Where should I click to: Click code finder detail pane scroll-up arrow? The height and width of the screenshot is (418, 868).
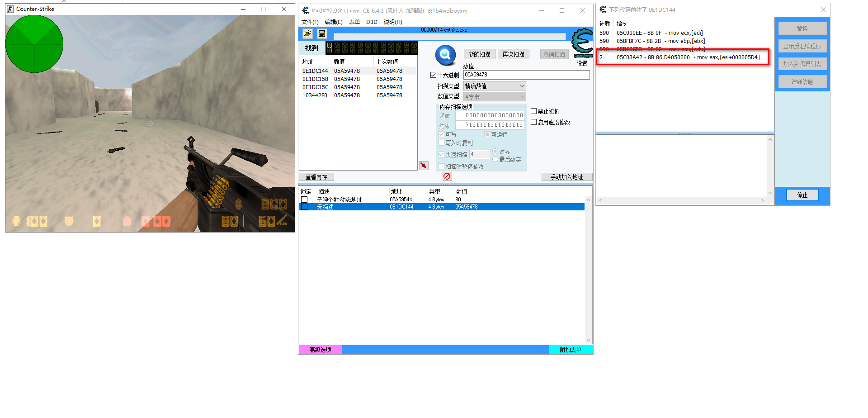click(770, 139)
